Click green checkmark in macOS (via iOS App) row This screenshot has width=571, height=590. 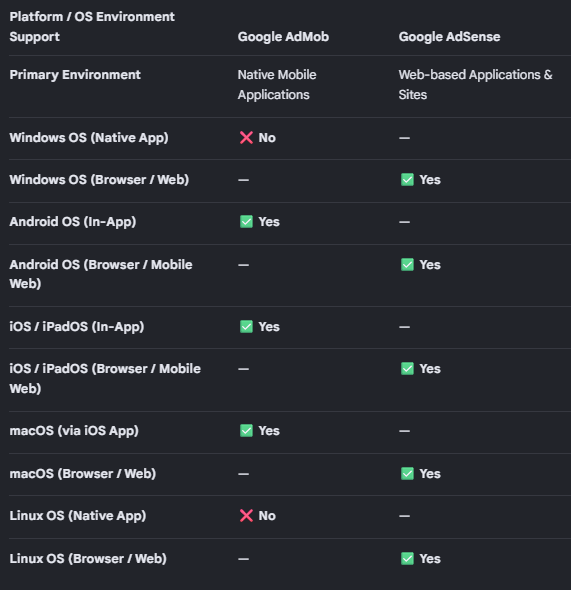coord(246,430)
